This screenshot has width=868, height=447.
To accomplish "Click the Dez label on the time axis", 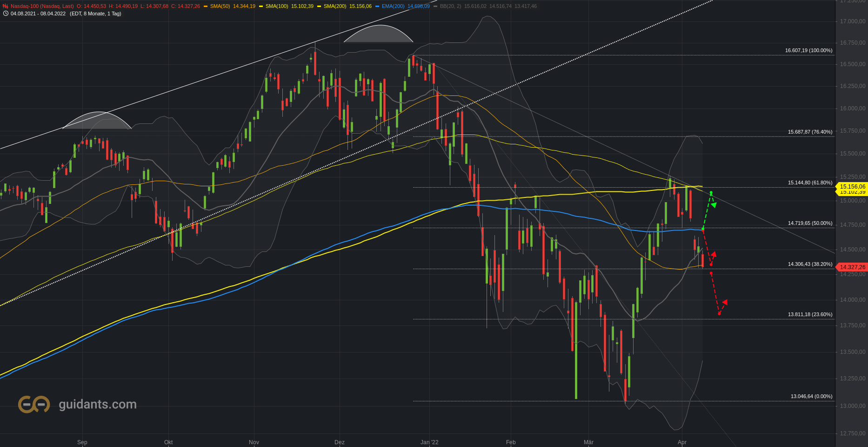I will (340, 442).
